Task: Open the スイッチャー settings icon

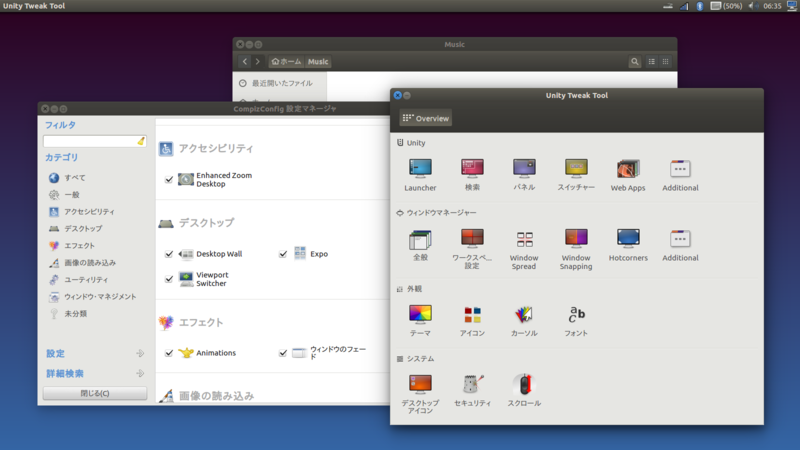Action: (576, 175)
